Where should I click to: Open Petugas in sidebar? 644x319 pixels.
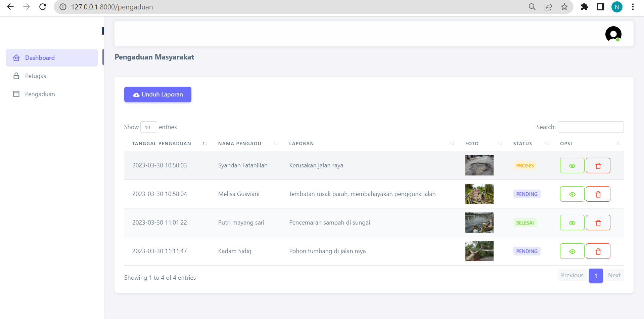(x=52, y=76)
